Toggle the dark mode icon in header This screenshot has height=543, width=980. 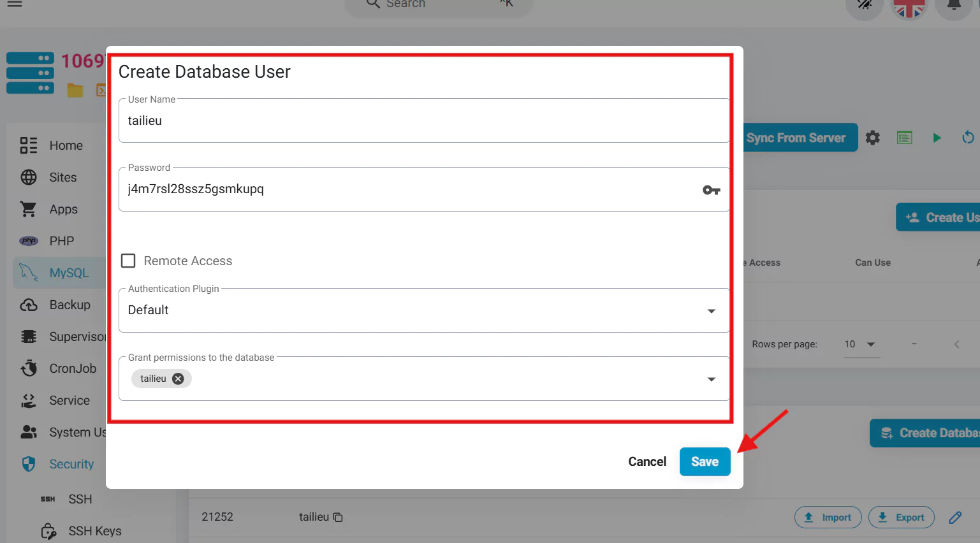coord(864,5)
